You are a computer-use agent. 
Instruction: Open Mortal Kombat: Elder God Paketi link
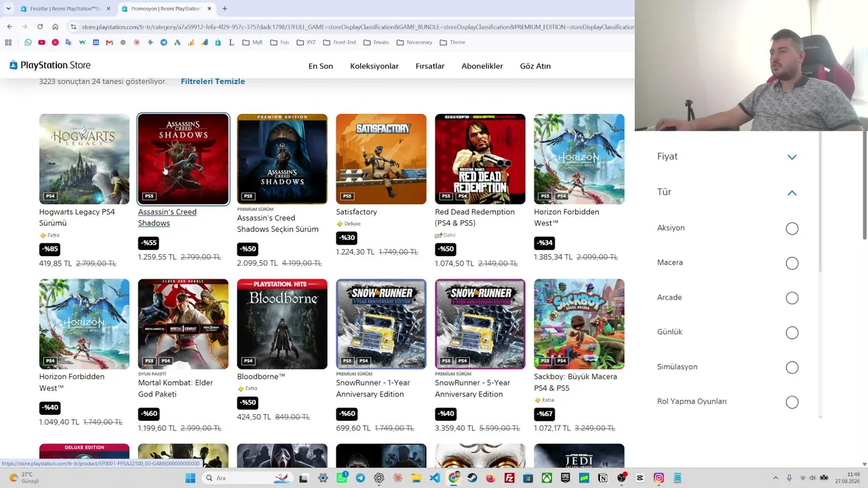[x=175, y=388]
